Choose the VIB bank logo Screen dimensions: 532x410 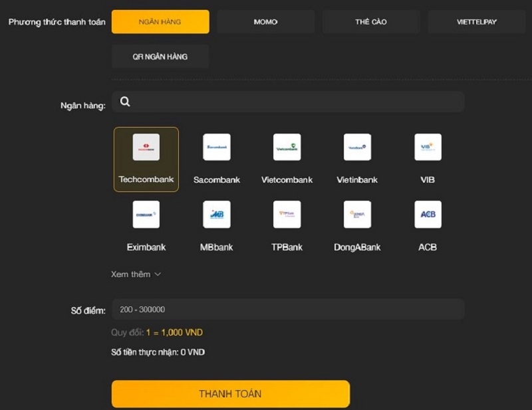[x=428, y=148]
